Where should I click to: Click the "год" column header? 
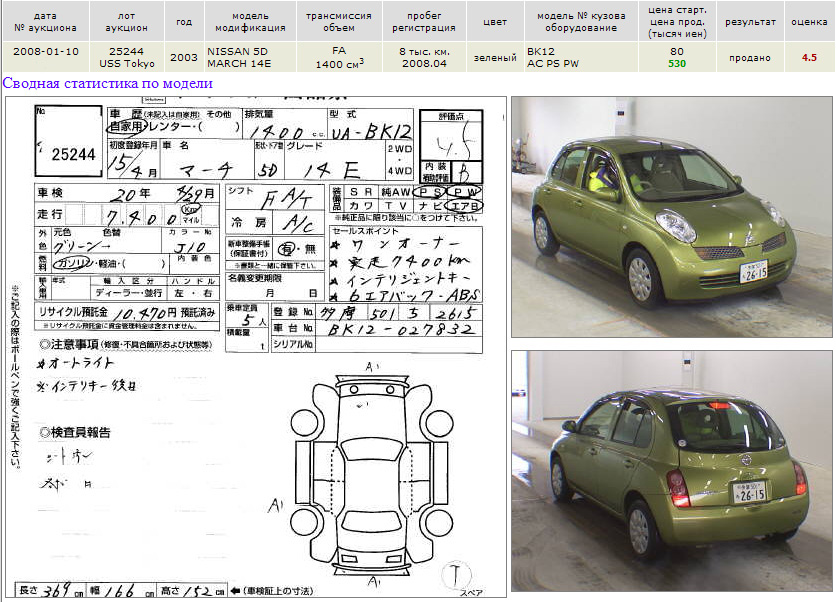tap(184, 22)
